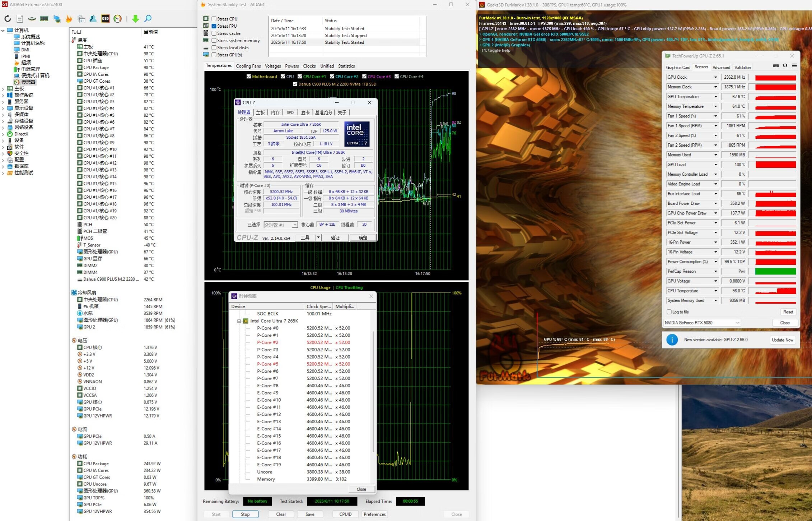Image resolution: width=812 pixels, height=521 pixels.
Task: Click GPU Clock red sensor graph
Action: click(775, 77)
